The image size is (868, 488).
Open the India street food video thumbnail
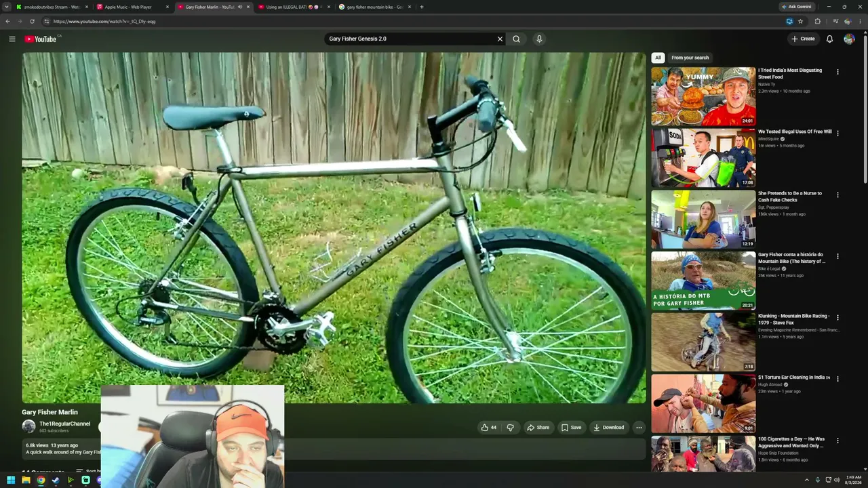click(x=703, y=96)
